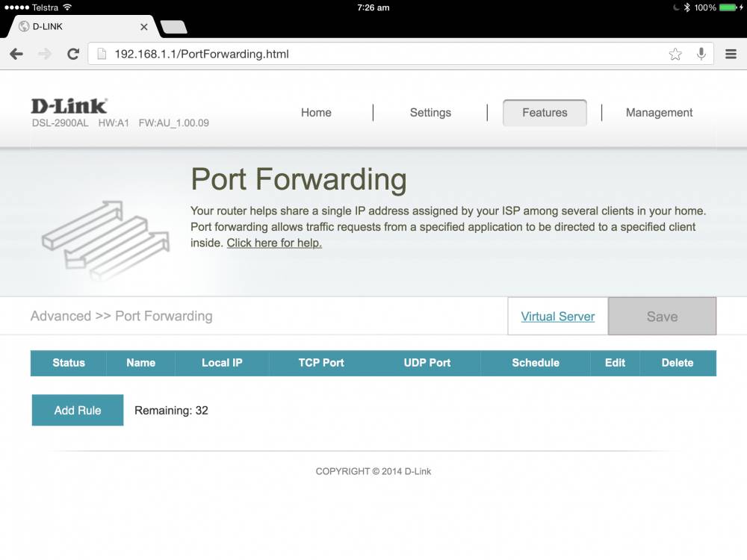Click the Save button

662,316
